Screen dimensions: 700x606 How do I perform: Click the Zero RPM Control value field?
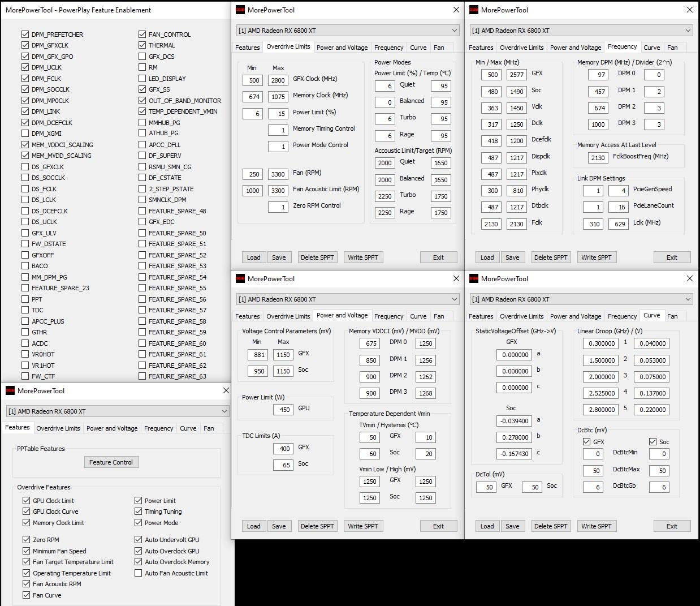point(278,207)
